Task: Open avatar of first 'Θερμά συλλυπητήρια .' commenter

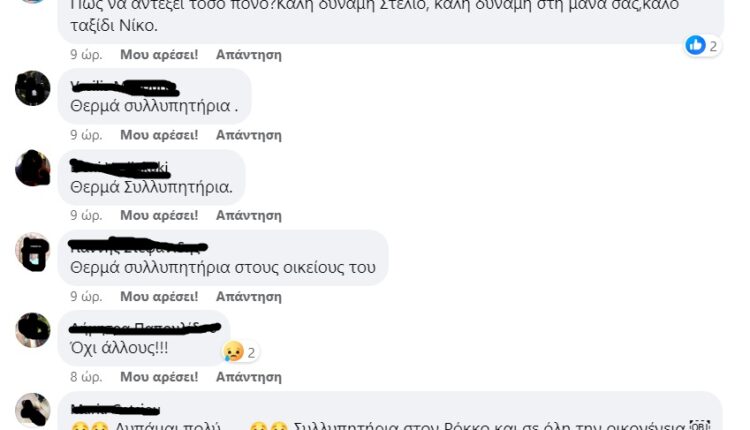Action: click(33, 88)
